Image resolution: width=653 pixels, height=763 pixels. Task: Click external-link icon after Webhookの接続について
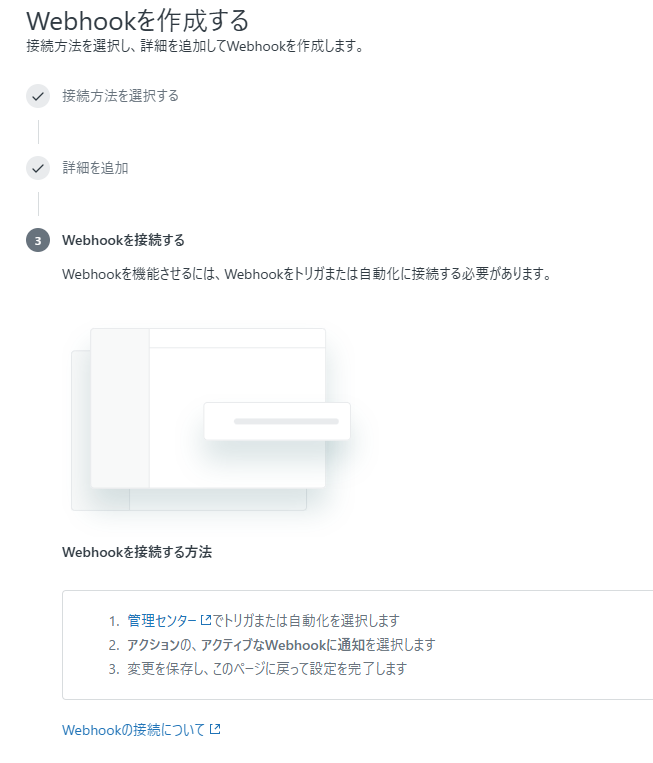[215, 729]
